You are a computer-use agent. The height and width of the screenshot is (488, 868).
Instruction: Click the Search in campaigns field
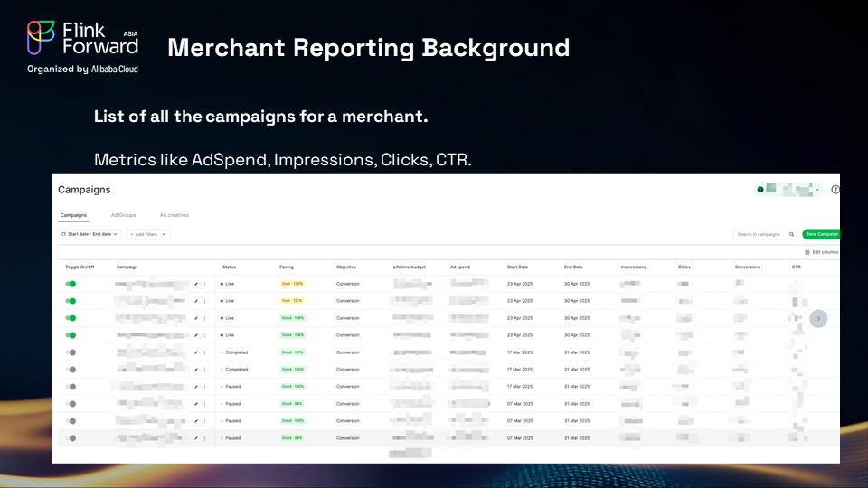coord(765,235)
